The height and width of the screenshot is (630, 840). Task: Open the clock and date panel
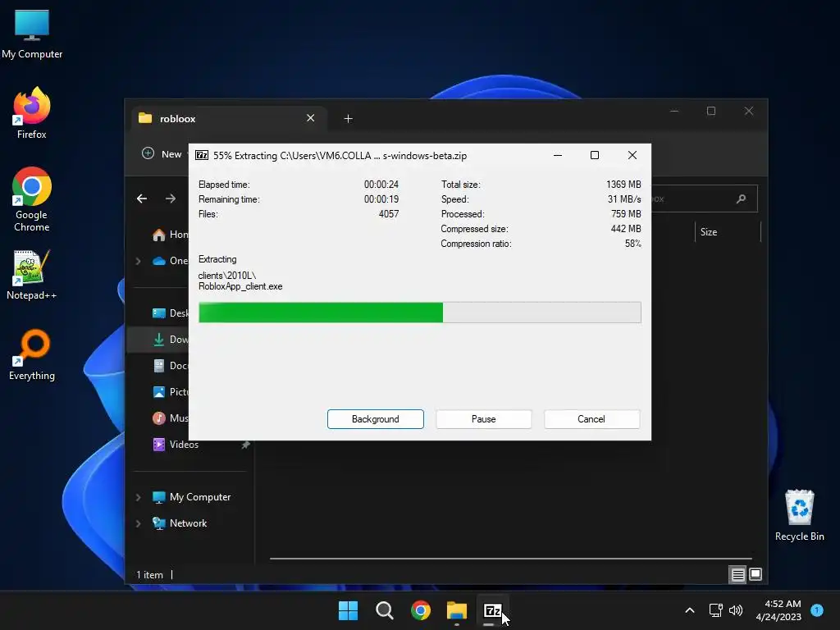[778, 610]
